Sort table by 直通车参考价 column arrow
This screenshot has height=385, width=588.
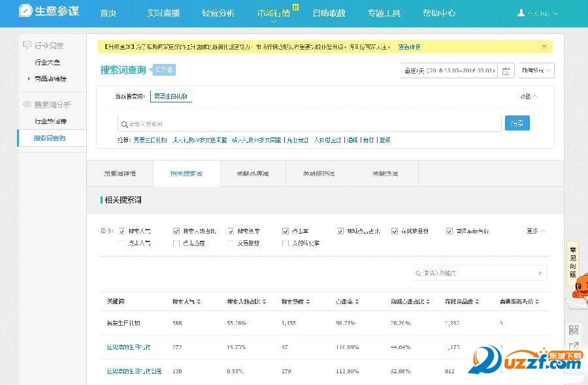pos(537,301)
